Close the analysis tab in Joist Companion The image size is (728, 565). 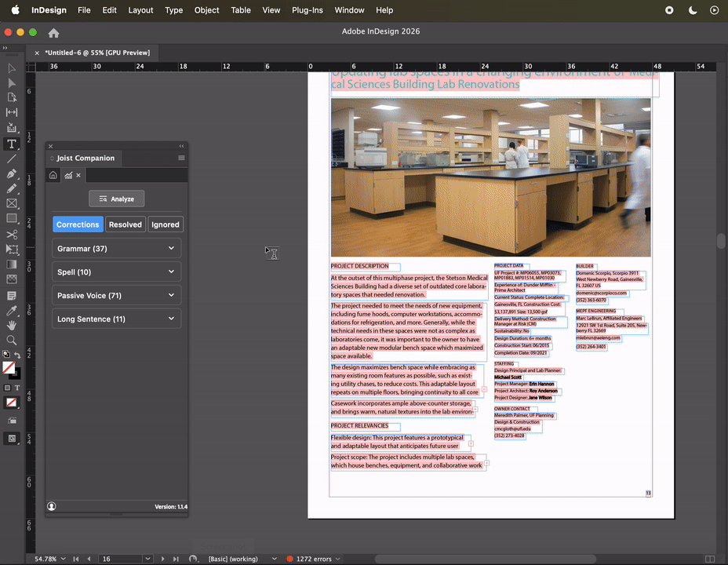pos(78,175)
